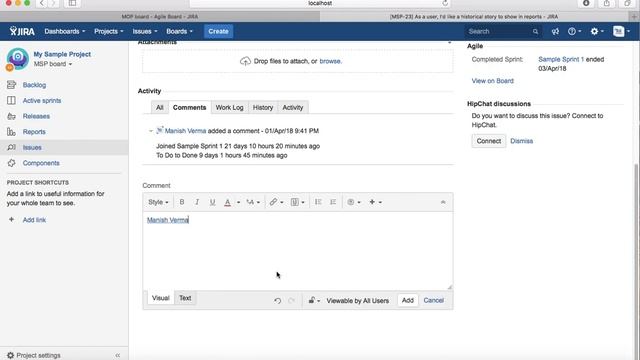Open Components in sidebar

[41, 163]
